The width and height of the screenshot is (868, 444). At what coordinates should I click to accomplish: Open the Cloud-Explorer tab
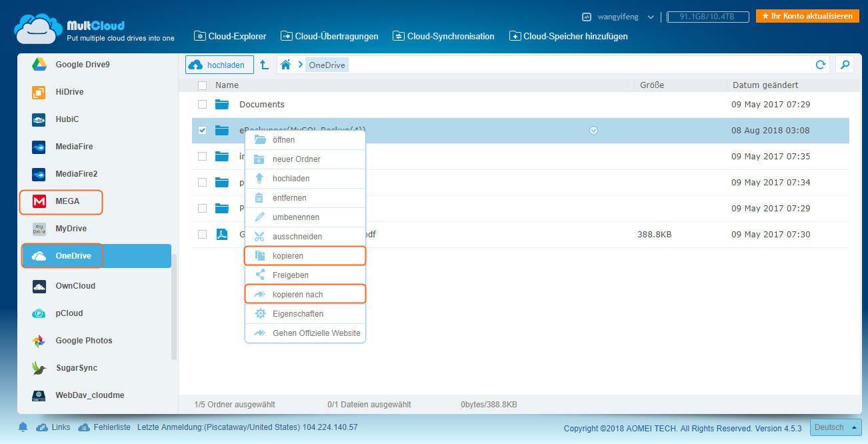pos(230,36)
